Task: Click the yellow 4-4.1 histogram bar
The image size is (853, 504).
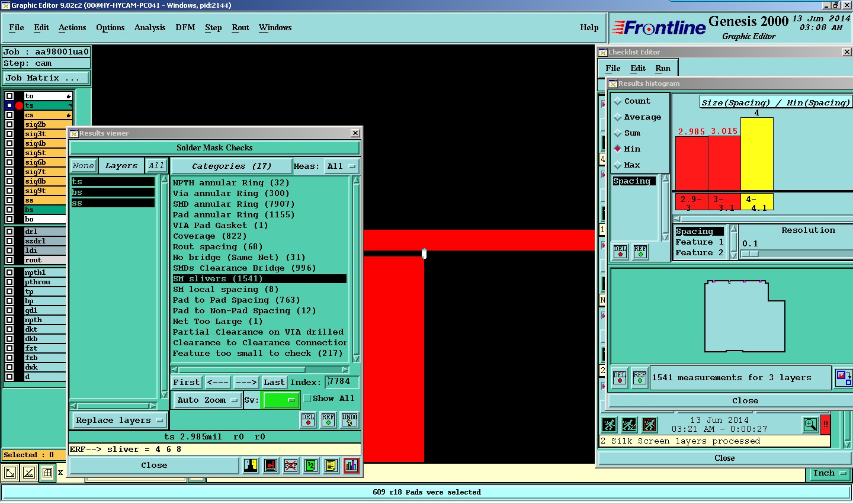Action: (756, 154)
